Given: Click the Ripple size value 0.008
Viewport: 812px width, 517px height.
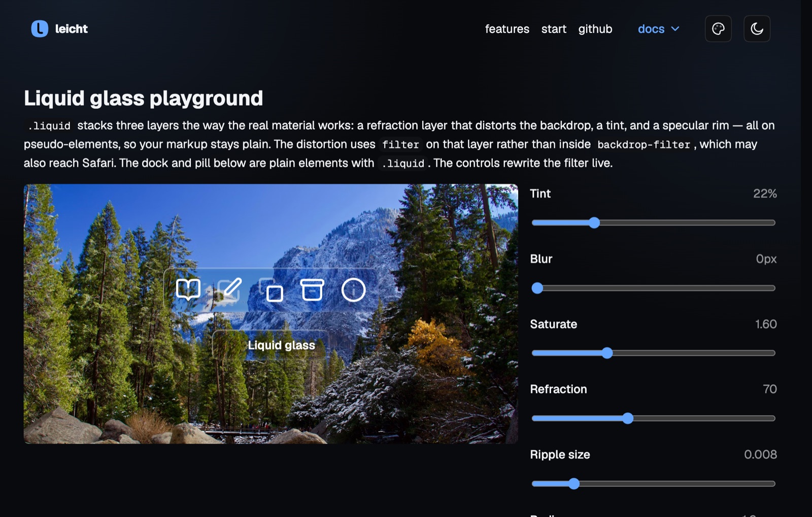Looking at the screenshot, I should pos(760,455).
